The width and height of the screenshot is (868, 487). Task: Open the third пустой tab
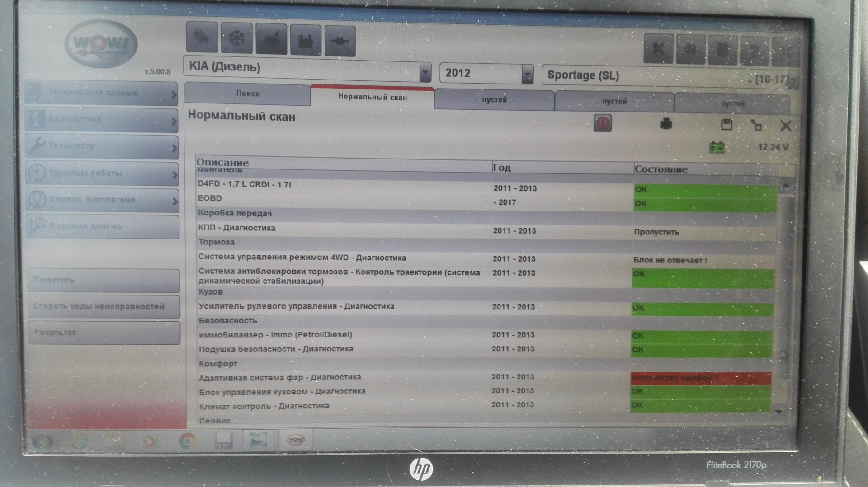(x=732, y=103)
